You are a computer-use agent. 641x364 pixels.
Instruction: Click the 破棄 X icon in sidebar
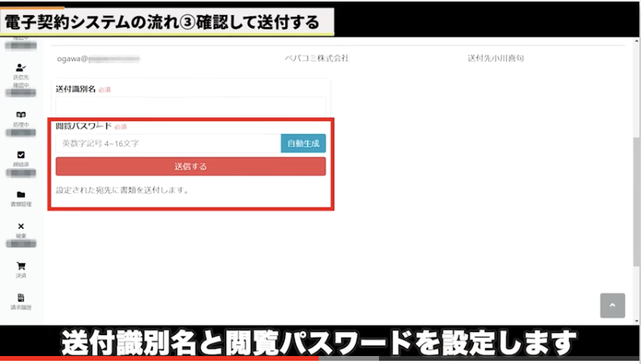(21, 227)
